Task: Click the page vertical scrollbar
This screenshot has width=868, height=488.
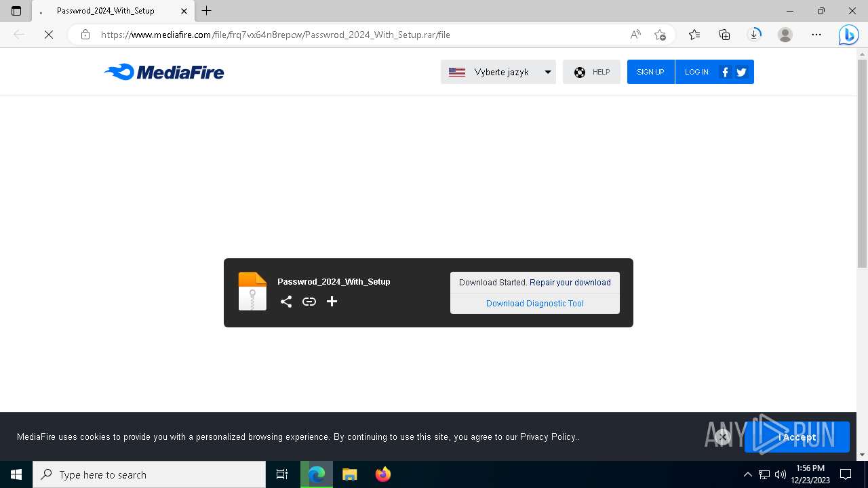Action: tap(862, 163)
